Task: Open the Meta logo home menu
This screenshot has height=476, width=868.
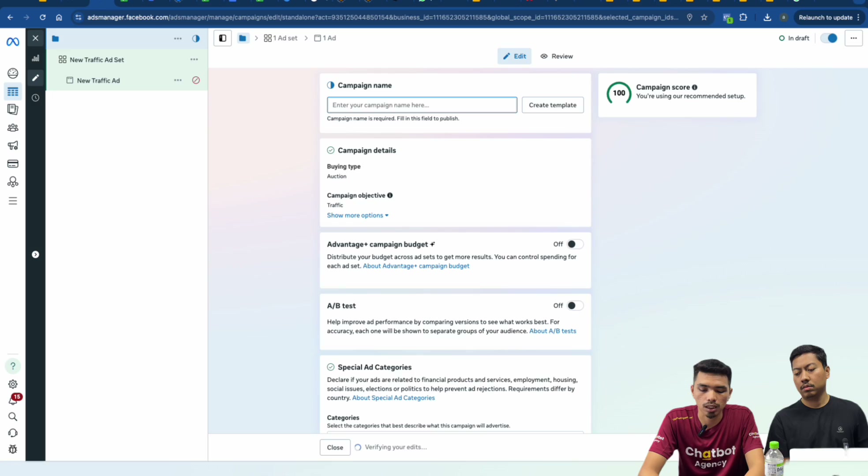Action: click(13, 42)
